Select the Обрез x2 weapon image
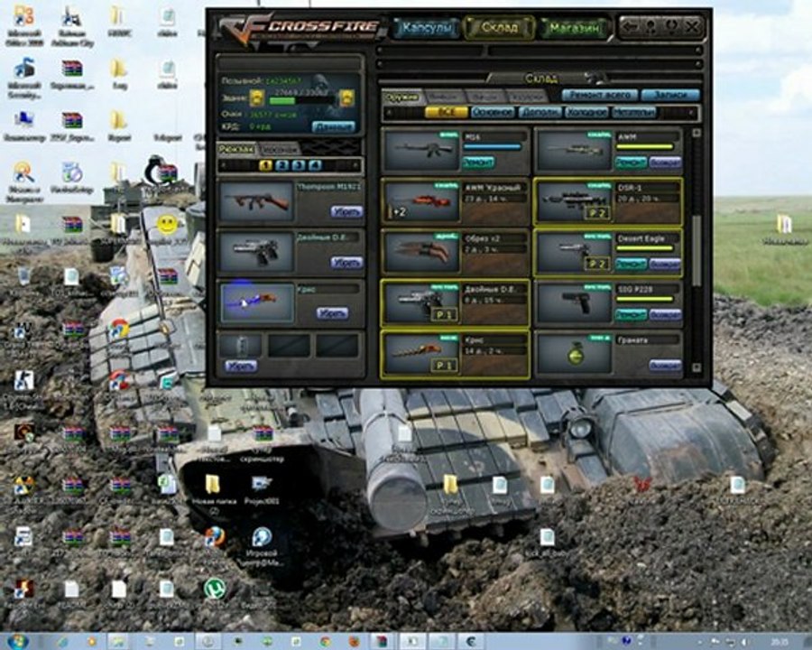The height and width of the screenshot is (650, 812). [x=422, y=252]
